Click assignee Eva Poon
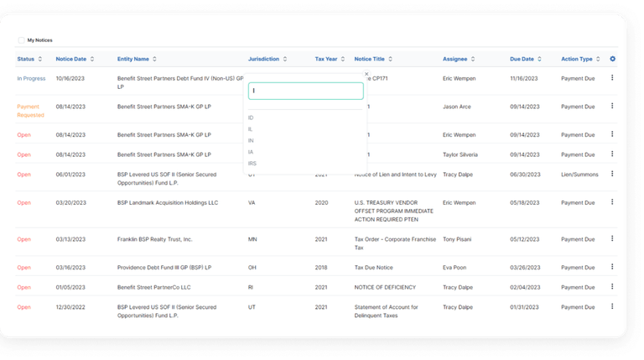Image resolution: width=644 pixels, height=360 pixels. point(454,268)
